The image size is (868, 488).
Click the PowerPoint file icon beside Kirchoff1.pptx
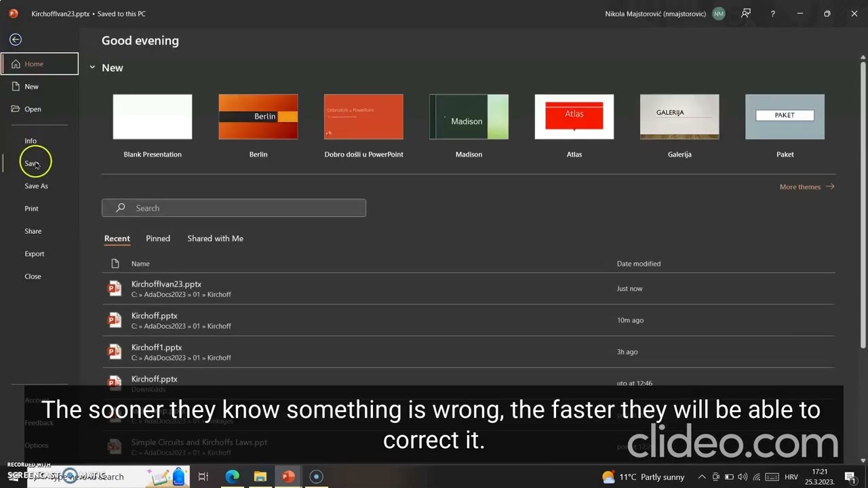coord(115,352)
